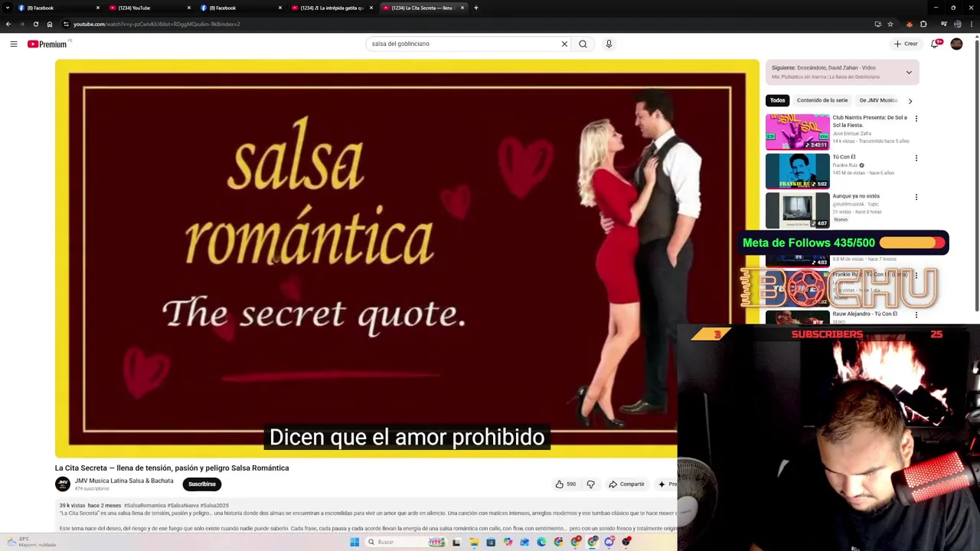Open Club Naintis video thumbnail
980x551 pixels.
797,132
